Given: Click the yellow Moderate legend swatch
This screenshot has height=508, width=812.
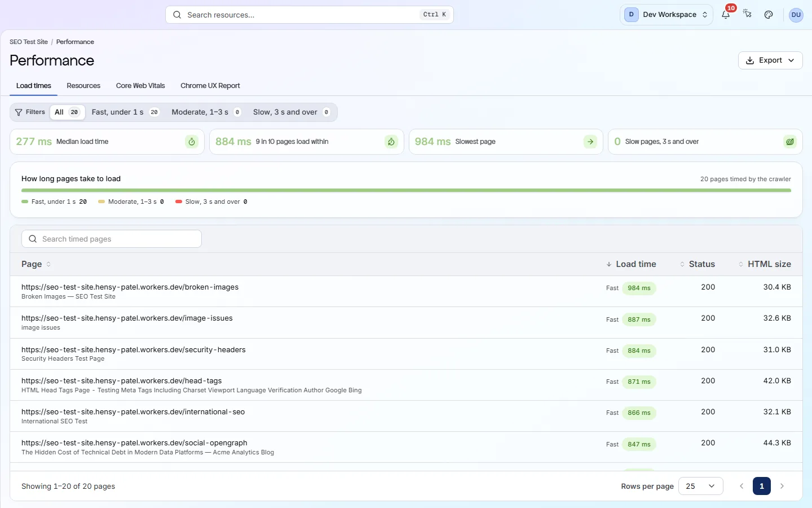Looking at the screenshot, I should click(x=101, y=202).
